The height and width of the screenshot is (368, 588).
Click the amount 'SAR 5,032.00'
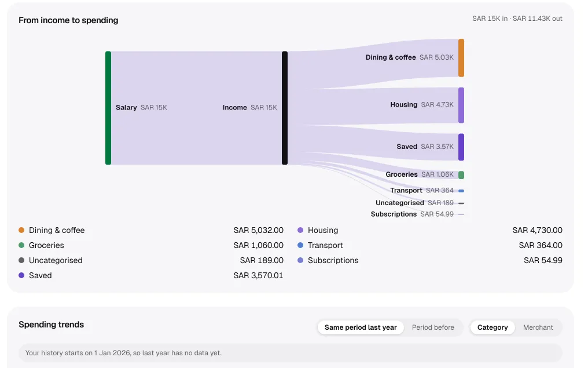[x=258, y=230]
